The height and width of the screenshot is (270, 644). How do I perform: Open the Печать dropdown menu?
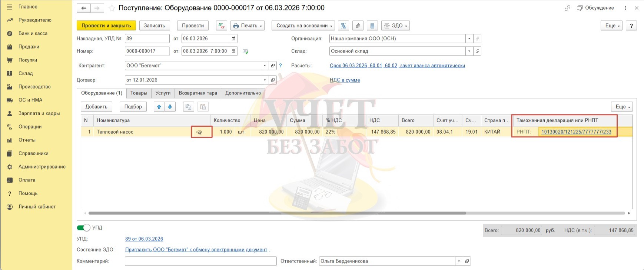248,26
